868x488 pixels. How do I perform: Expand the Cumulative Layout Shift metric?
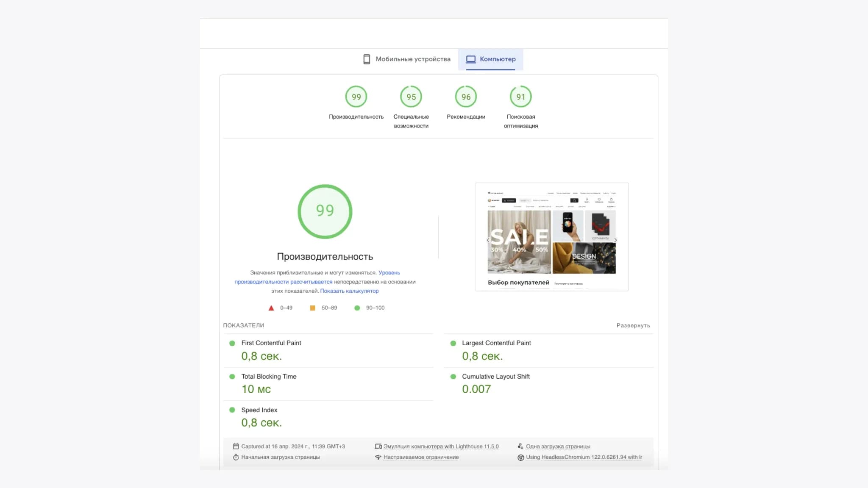click(x=495, y=377)
